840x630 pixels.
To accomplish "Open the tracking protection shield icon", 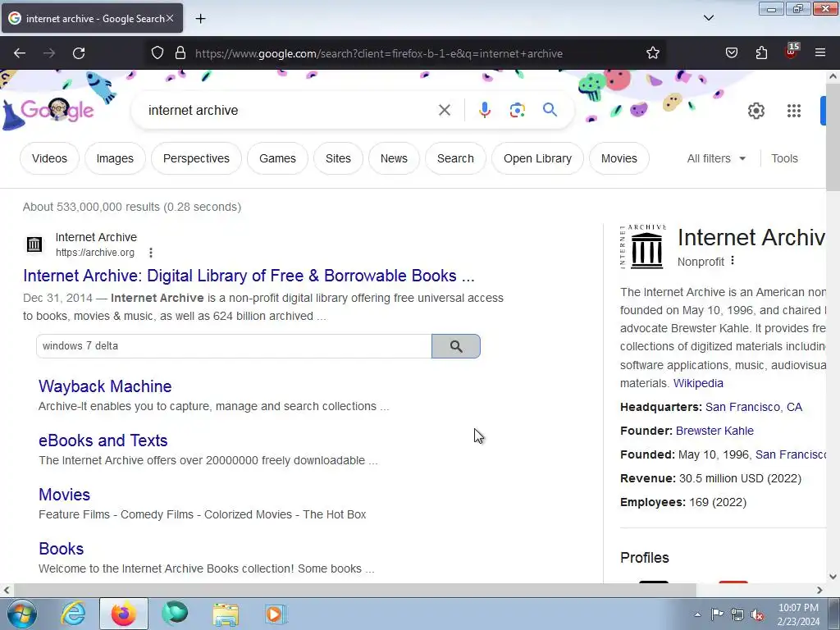I will tap(157, 53).
